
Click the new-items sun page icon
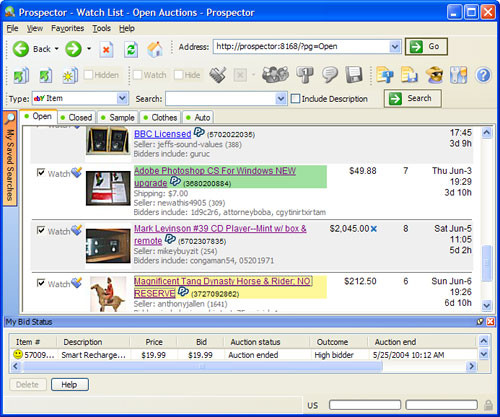[x=70, y=75]
